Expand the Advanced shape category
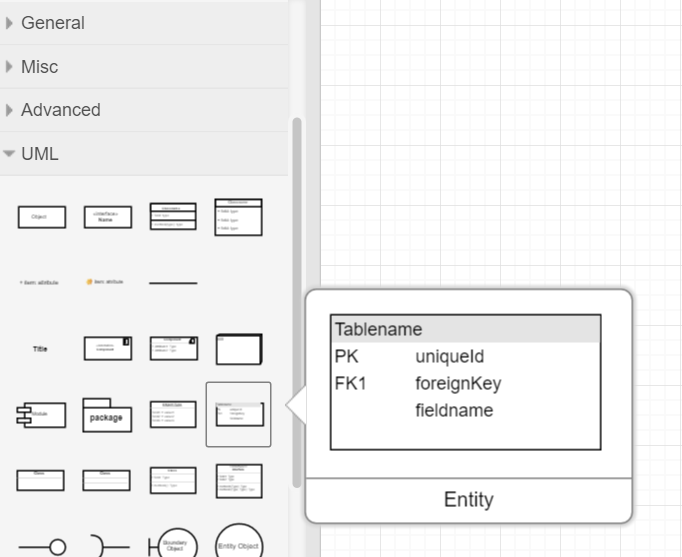 coord(144,110)
